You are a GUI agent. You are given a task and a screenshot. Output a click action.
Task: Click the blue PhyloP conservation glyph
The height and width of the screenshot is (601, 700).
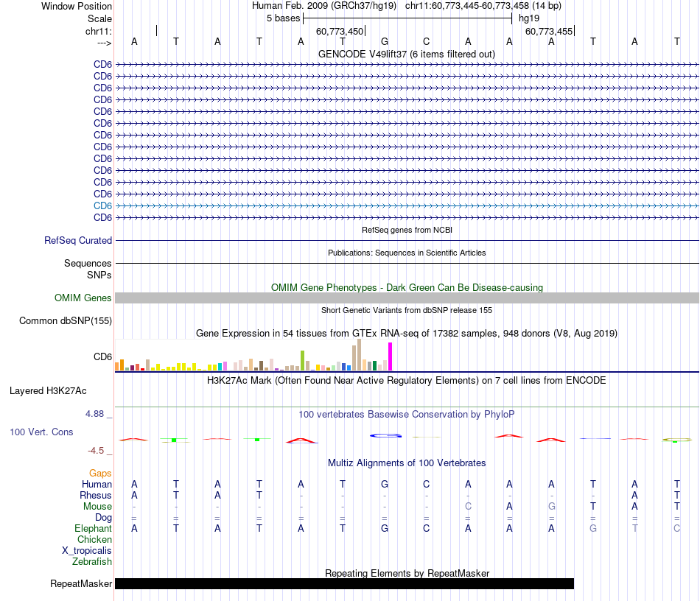pos(385,435)
